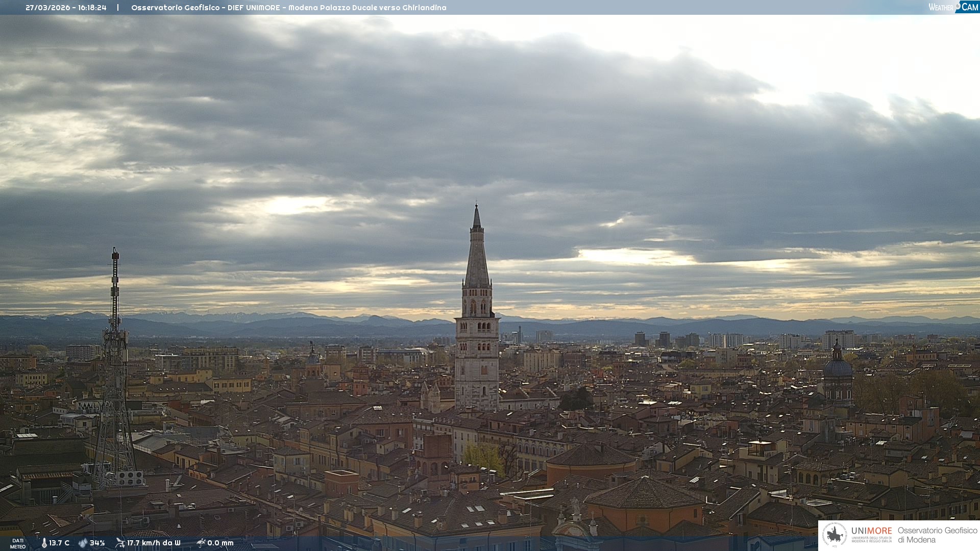Click the camera lens dot in WeatherCam logo
This screenshot has height=551, width=980.
tap(958, 6)
